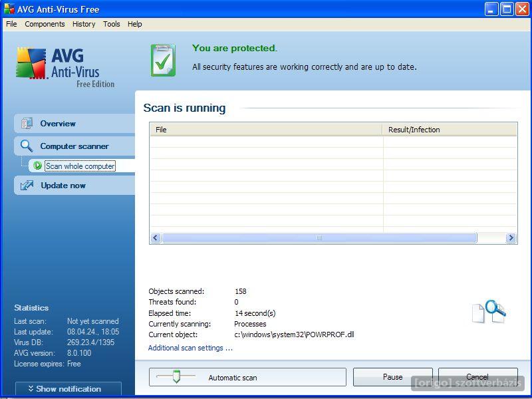
Task: Minimize the AVG Anti-Virus Free window
Action: [x=491, y=9]
